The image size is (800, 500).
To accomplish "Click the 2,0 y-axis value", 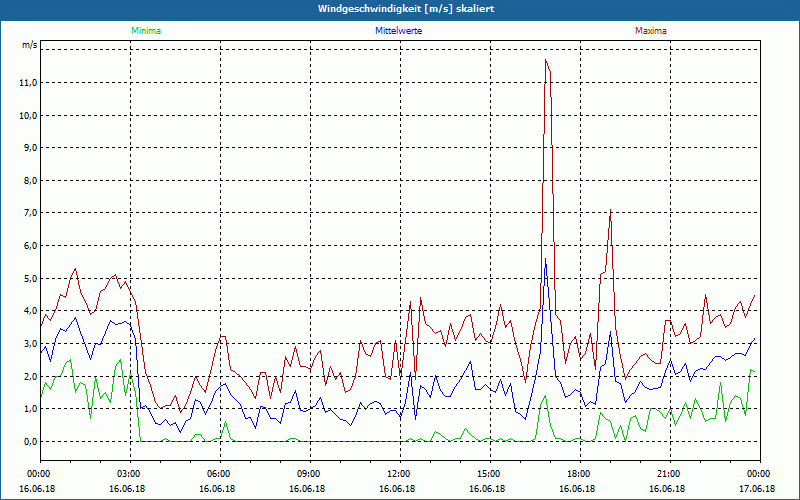I will coord(30,376).
